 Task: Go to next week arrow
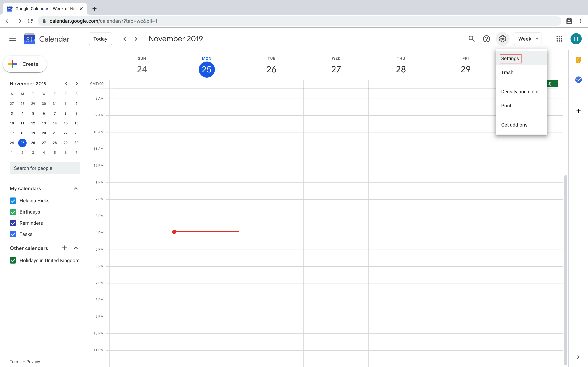pyautogui.click(x=136, y=39)
